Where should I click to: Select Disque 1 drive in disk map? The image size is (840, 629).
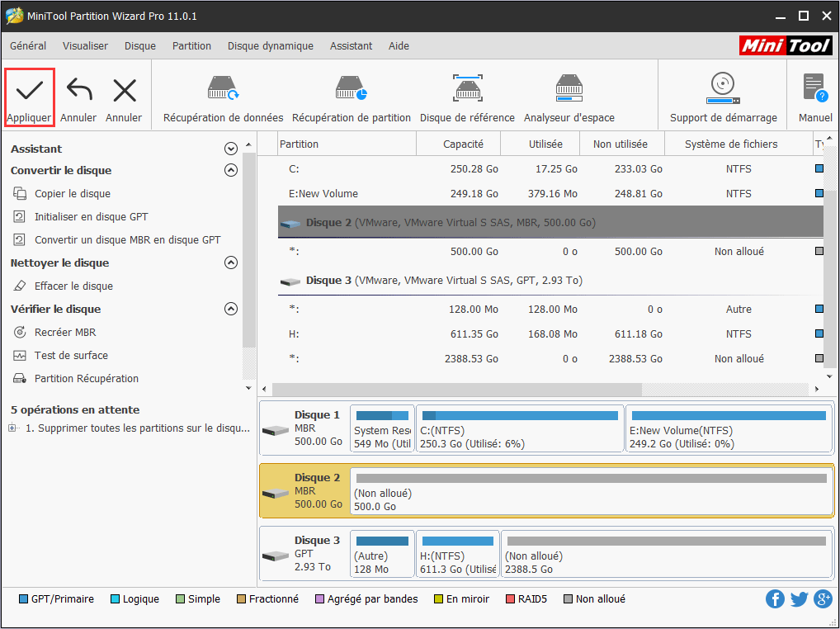point(304,428)
